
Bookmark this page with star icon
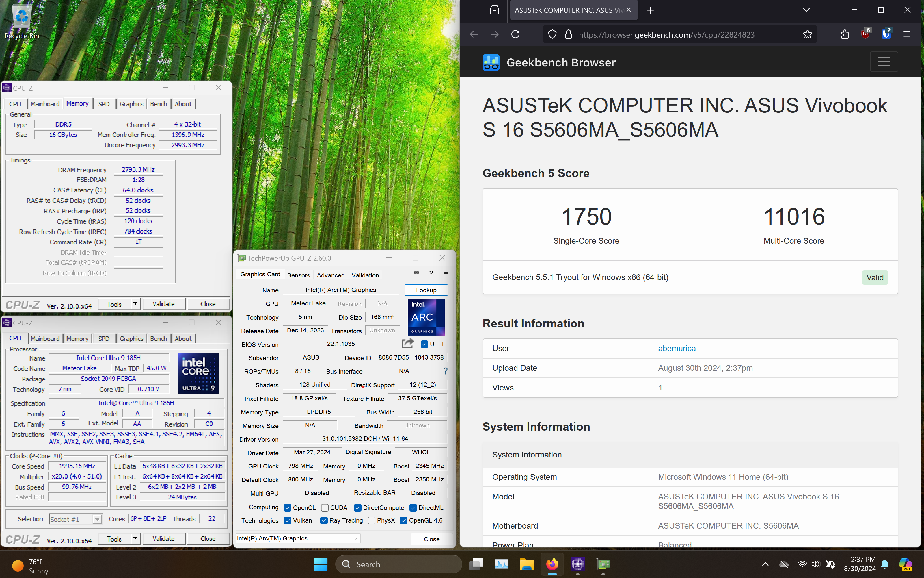(807, 34)
